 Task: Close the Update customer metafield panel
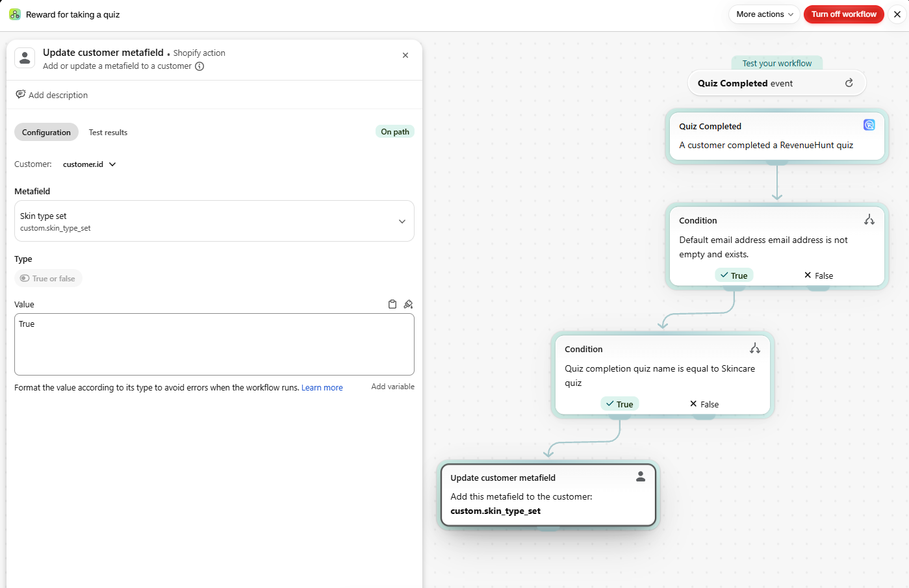tap(405, 55)
